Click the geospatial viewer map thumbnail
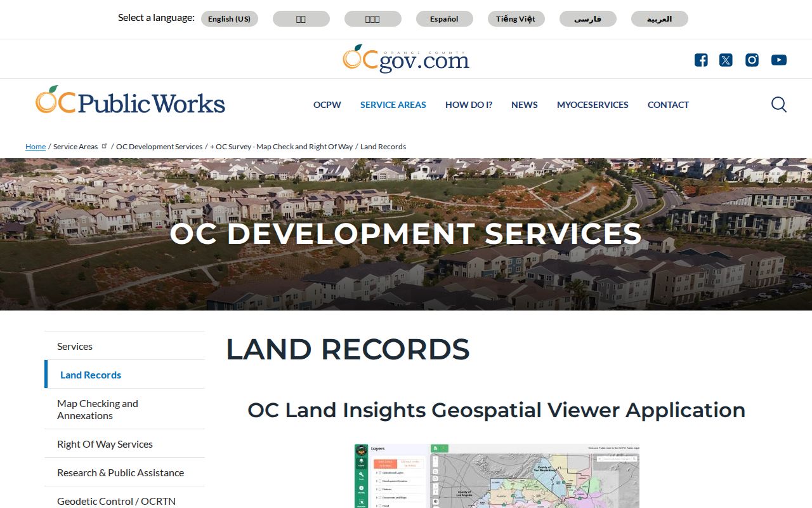Screen dimensions: 812x508 pos(496,476)
